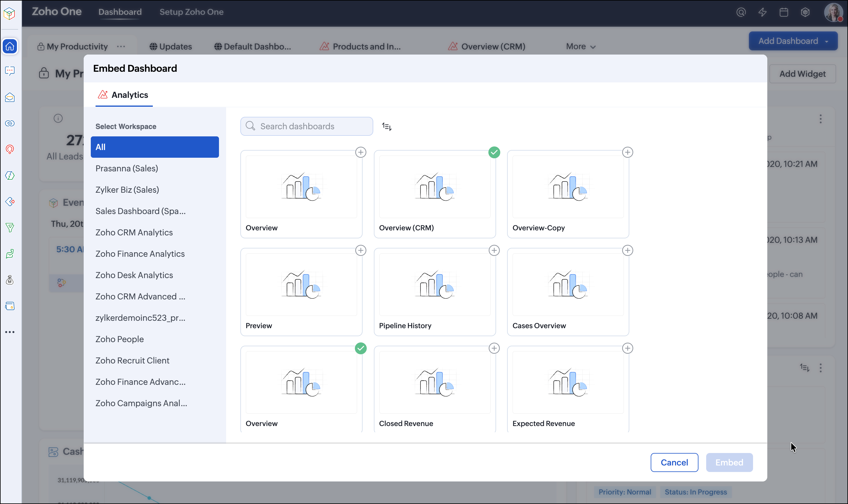Show more apps via the sidebar ellipsis
848x504 pixels.
[x=10, y=332]
